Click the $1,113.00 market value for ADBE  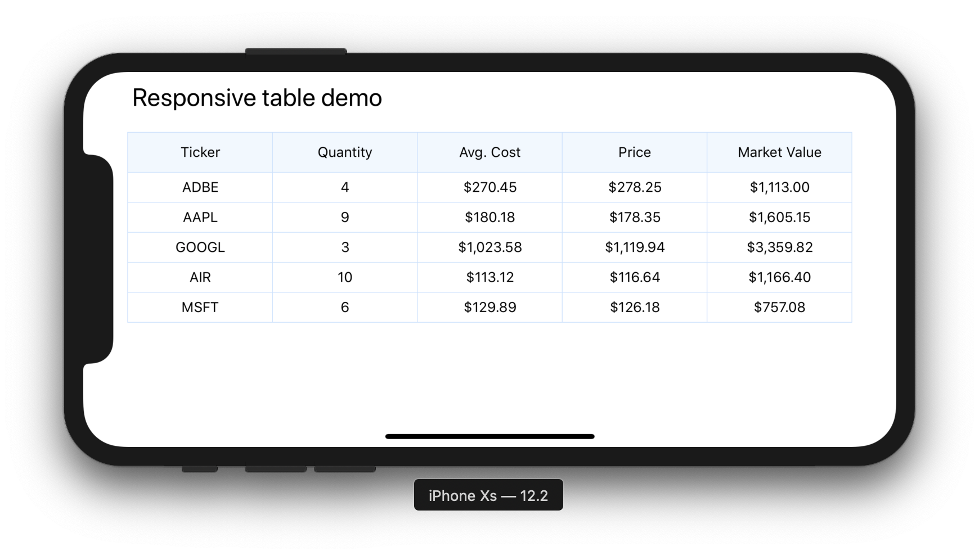pyautogui.click(x=779, y=187)
